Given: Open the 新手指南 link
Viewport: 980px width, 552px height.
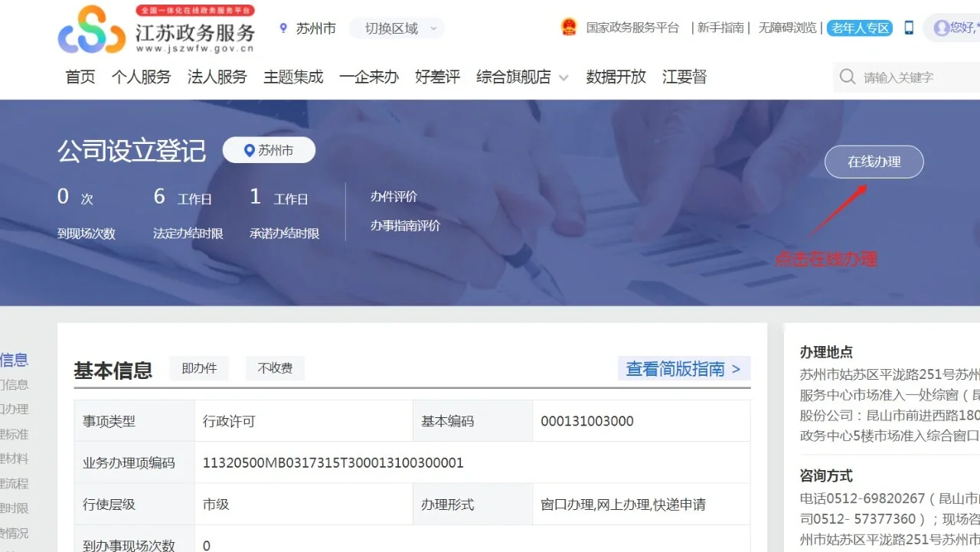Looking at the screenshot, I should pos(720,28).
